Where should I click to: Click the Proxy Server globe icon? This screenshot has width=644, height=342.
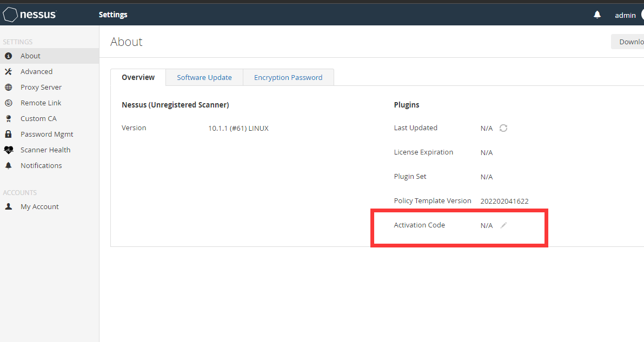click(x=8, y=87)
